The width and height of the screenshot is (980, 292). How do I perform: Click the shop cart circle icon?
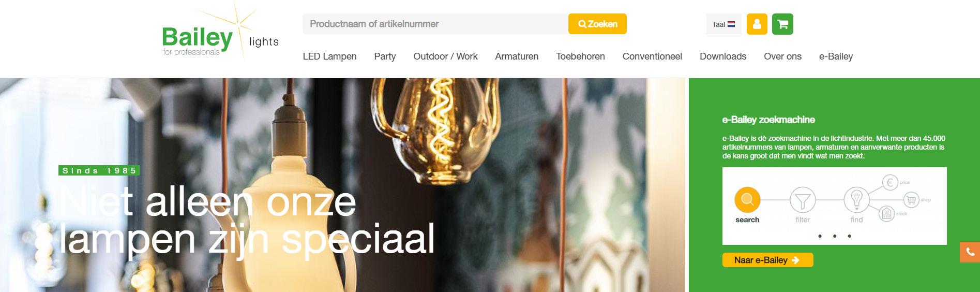[911, 200]
